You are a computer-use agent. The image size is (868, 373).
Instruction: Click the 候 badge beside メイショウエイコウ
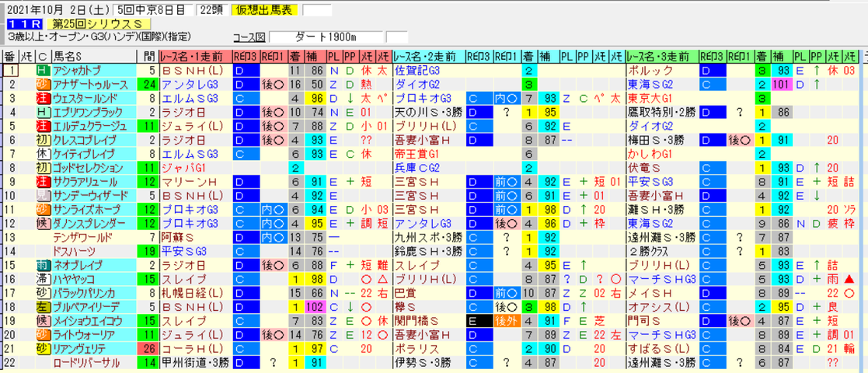[x=42, y=320]
